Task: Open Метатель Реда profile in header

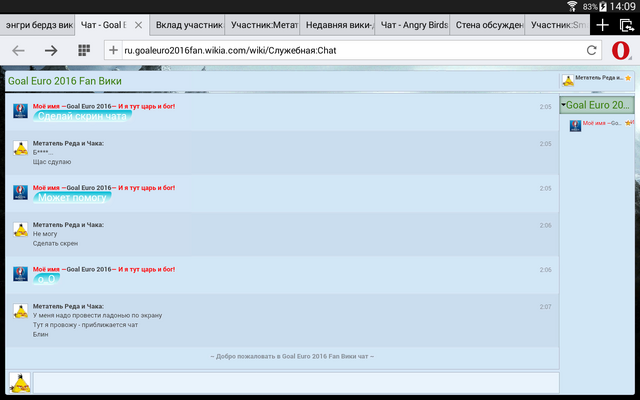Action: (x=599, y=78)
